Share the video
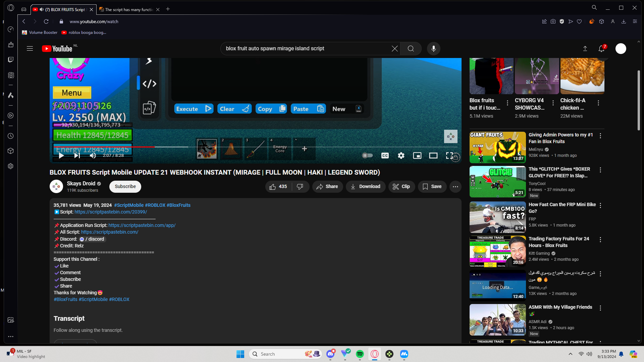The width and height of the screenshot is (644, 362). [x=327, y=187]
